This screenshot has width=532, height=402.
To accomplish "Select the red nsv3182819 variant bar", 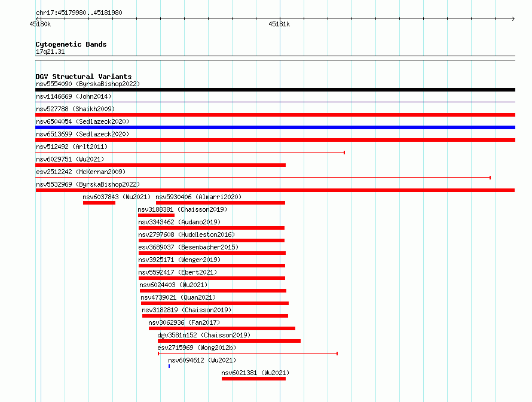I will click(215, 316).
